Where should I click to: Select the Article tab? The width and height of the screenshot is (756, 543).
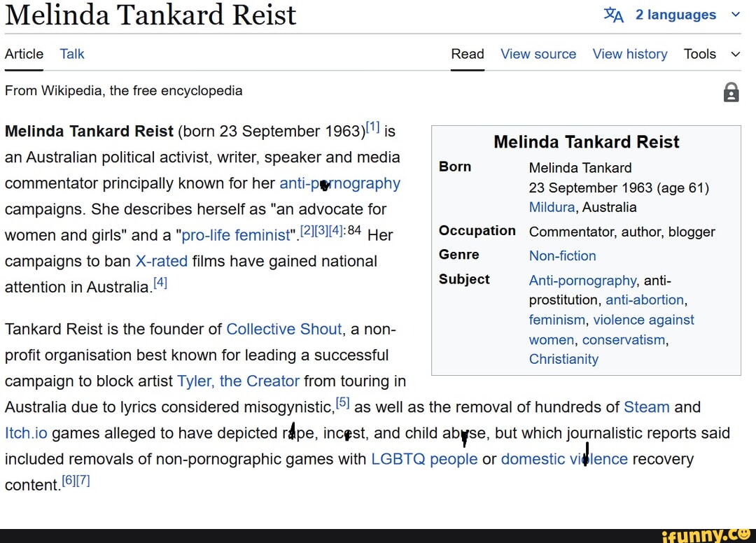click(24, 54)
